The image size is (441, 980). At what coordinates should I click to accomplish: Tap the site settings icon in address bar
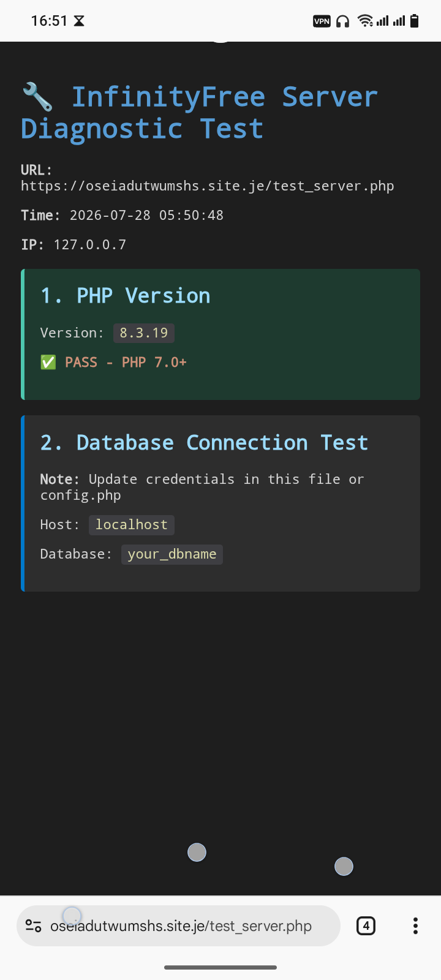(33, 925)
